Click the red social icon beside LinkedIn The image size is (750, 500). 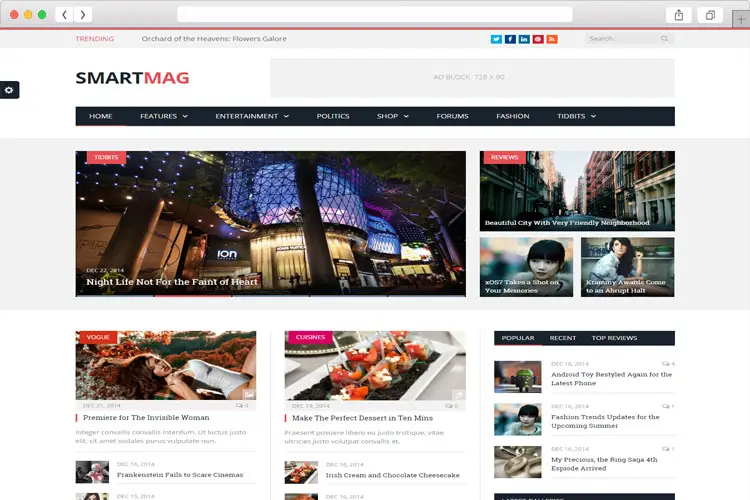(538, 39)
